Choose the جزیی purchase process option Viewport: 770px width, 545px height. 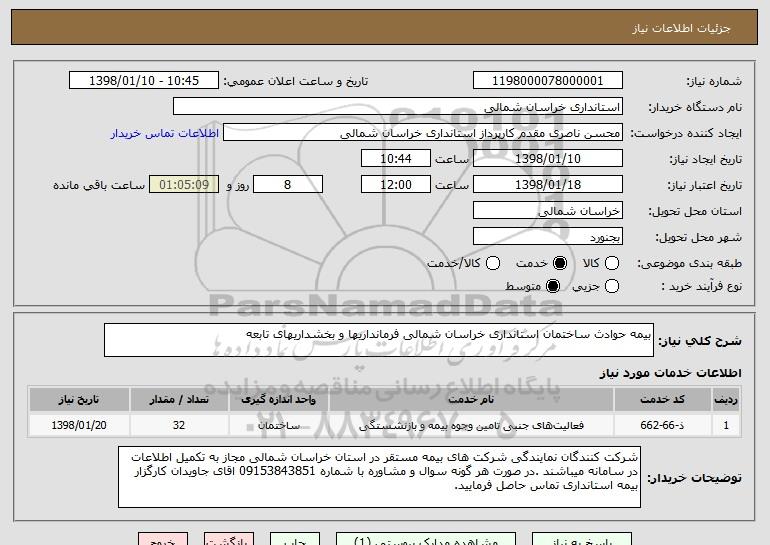612,286
